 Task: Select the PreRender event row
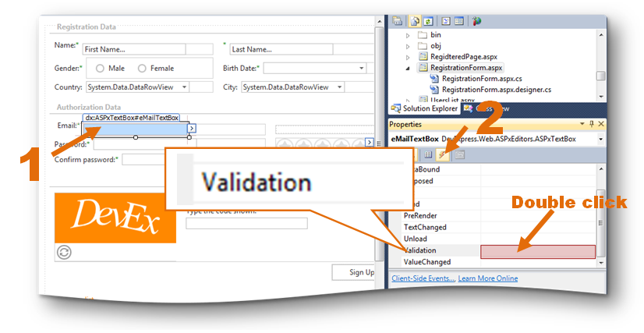(x=497, y=215)
